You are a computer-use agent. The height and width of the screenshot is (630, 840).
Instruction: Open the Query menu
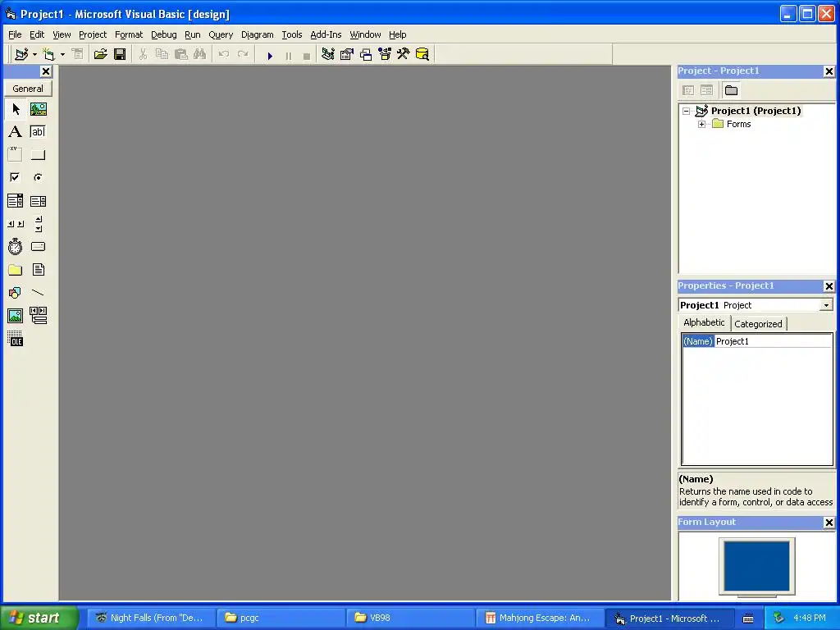[221, 34]
